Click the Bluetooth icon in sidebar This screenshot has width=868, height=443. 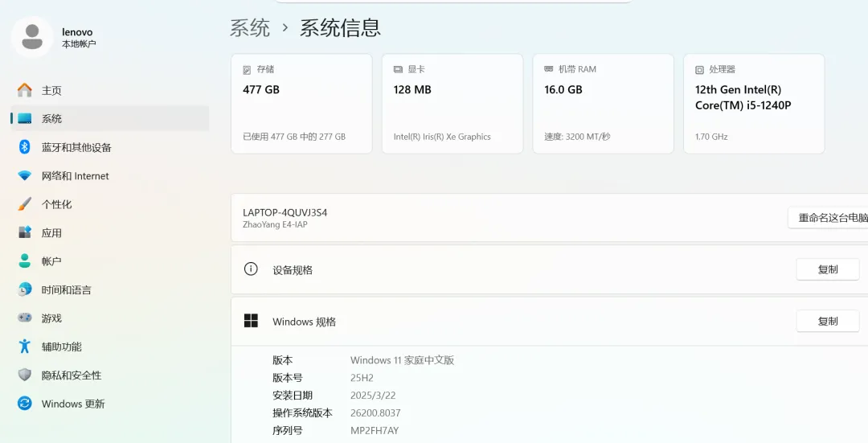point(24,147)
